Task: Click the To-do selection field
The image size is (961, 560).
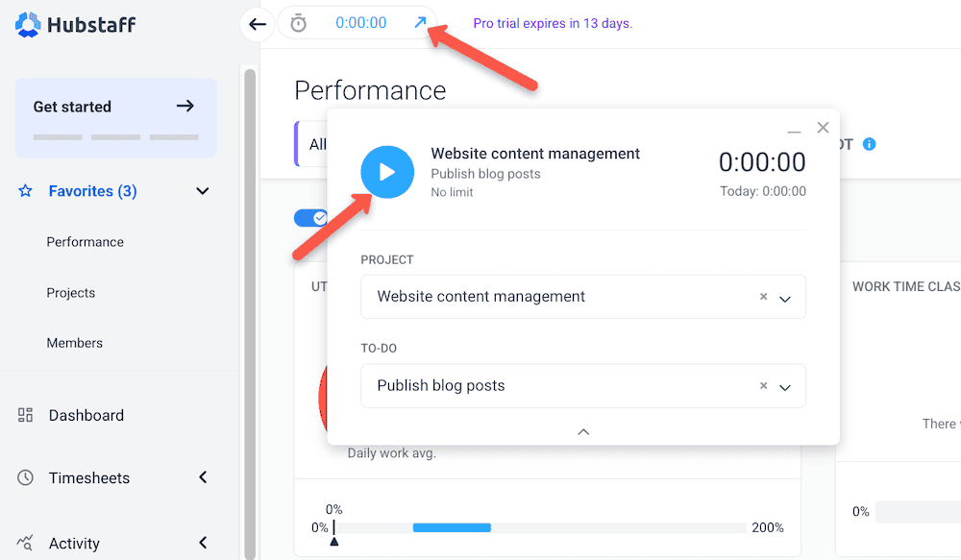Action: 583,386
